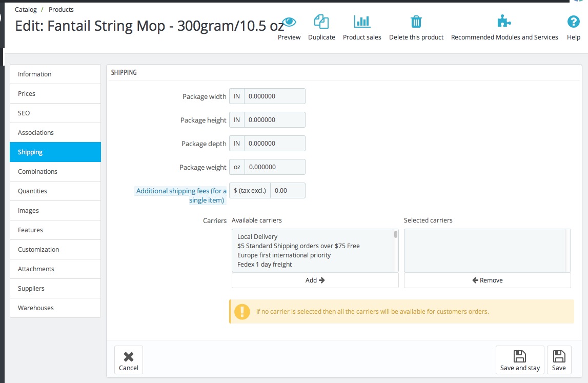Screen dimensions: 588x383
Task: Open Recommended Modules and Services puzzle icon
Action: pos(504,22)
